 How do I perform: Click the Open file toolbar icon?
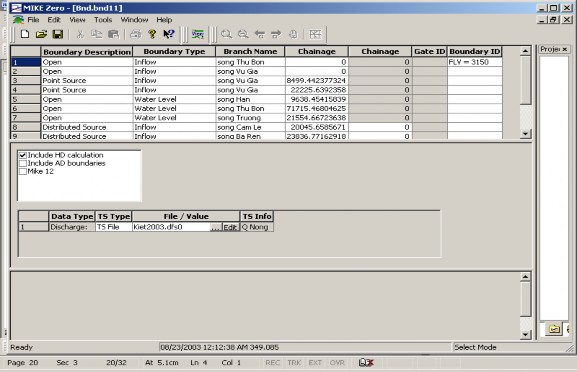click(x=41, y=34)
